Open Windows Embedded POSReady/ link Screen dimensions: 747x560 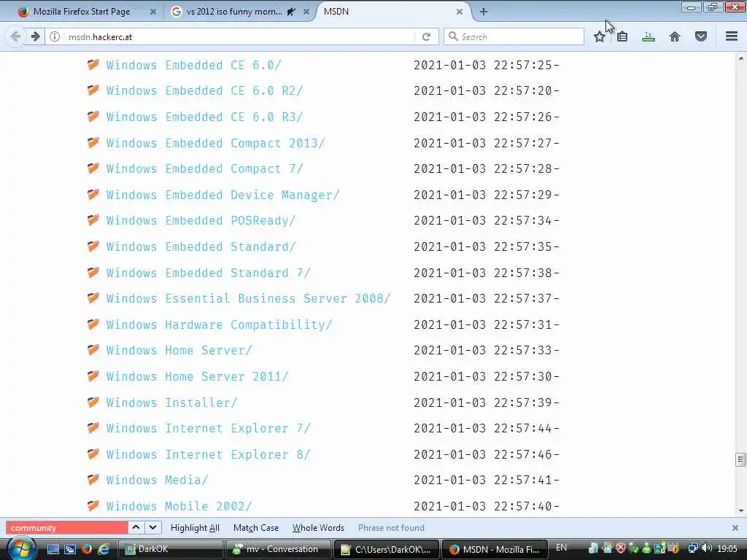(x=201, y=221)
